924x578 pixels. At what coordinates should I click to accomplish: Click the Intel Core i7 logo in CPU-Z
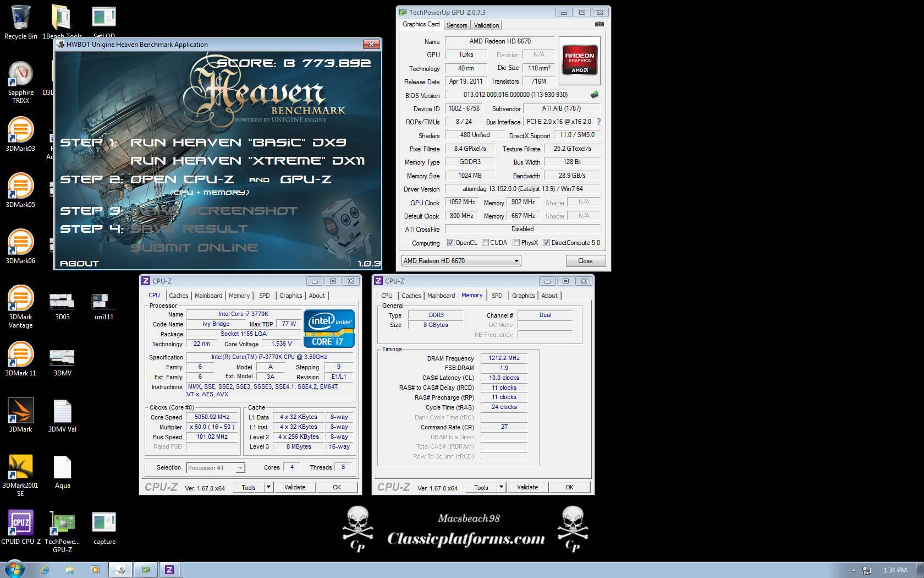[x=329, y=329]
